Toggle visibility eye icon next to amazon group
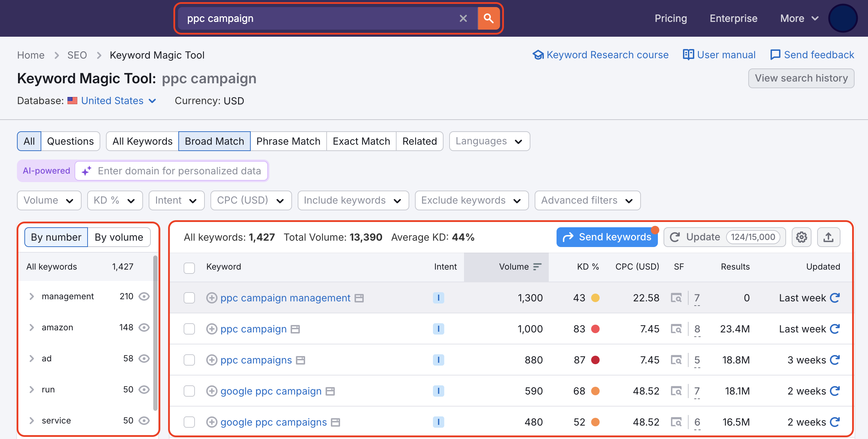The image size is (868, 439). tap(144, 327)
